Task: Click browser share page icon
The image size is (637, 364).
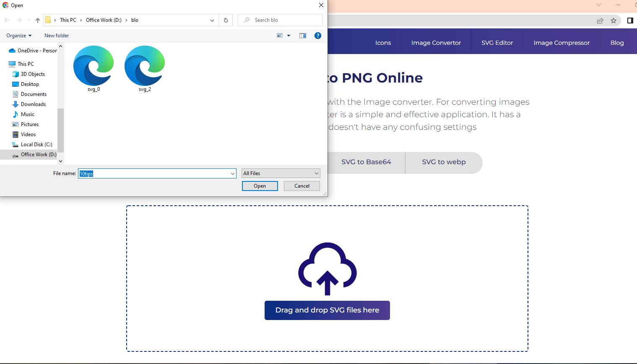Action: pyautogui.click(x=600, y=21)
